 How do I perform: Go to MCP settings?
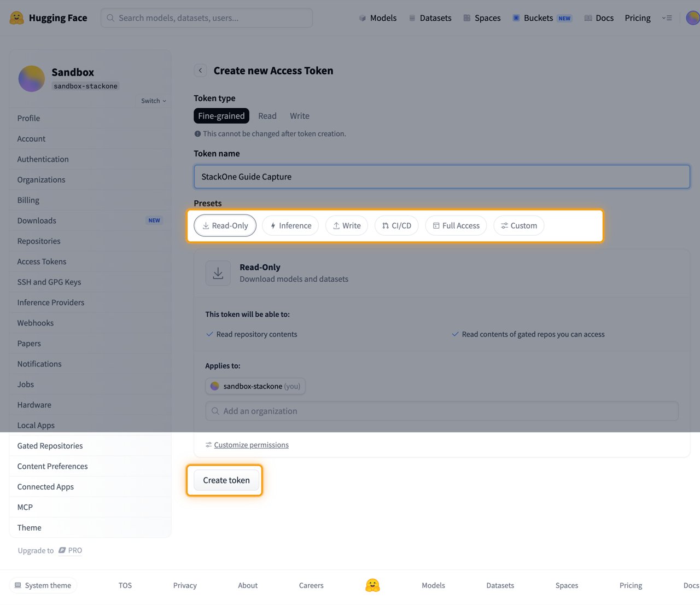point(90,507)
